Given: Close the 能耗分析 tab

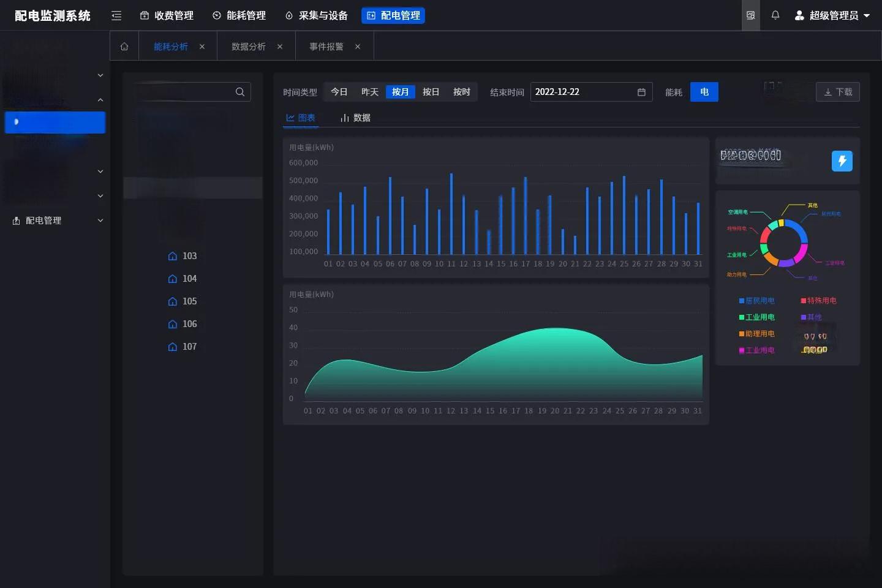Looking at the screenshot, I should [x=202, y=47].
